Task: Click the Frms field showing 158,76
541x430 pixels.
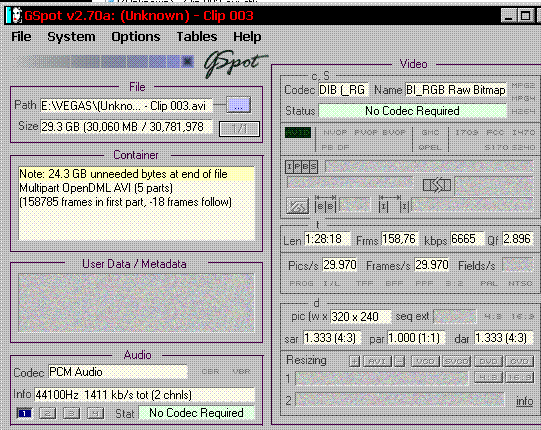Action: (400, 239)
